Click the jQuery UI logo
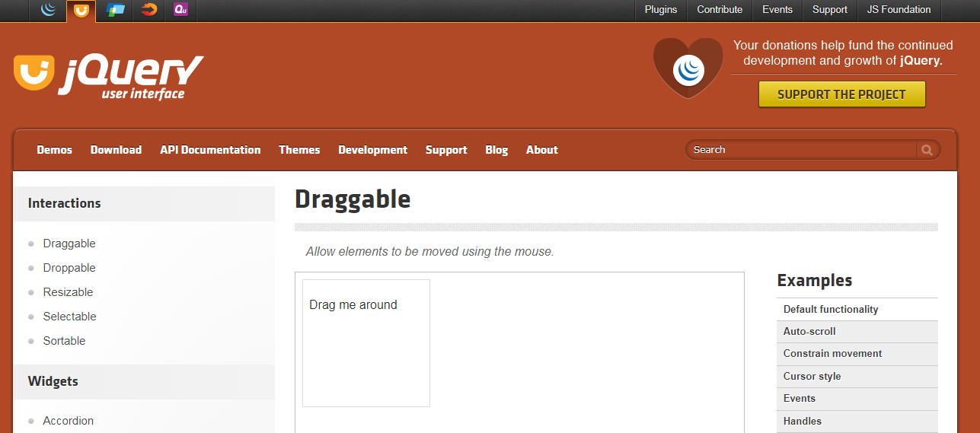 pyautogui.click(x=108, y=77)
